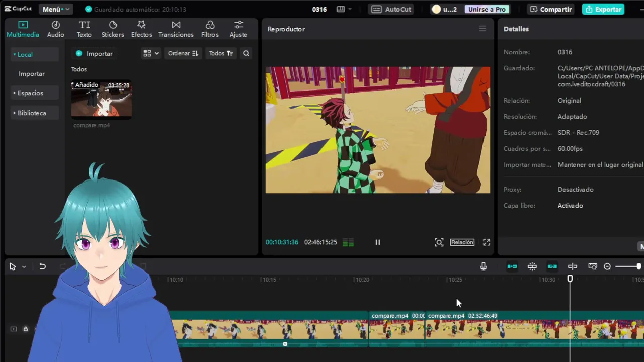Click the CapCut logo

click(18, 9)
